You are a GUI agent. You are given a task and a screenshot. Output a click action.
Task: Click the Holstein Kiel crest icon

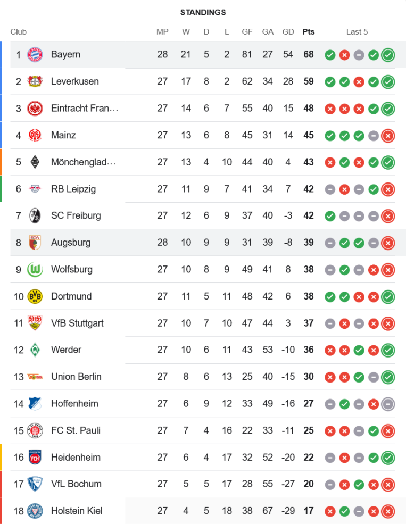coord(35,511)
